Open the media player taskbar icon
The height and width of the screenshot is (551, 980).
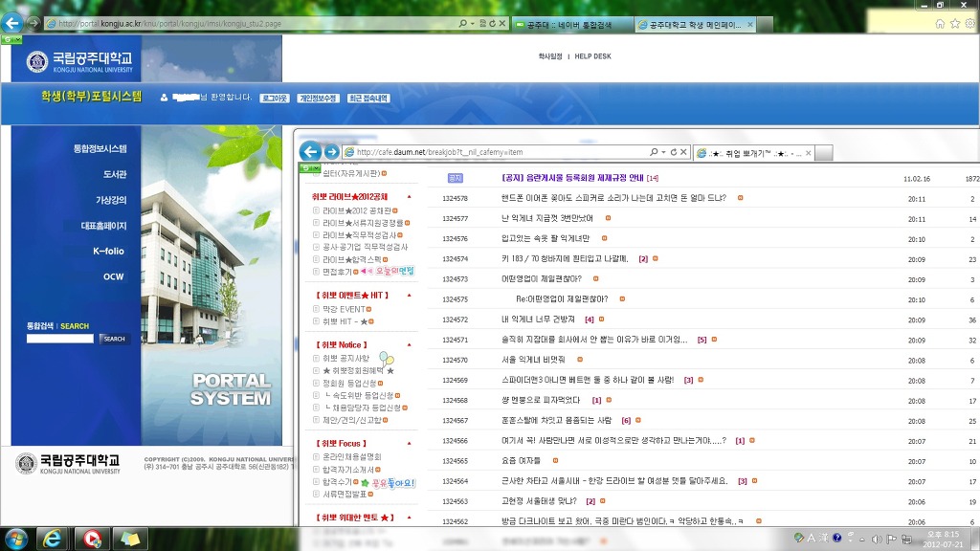(x=93, y=539)
